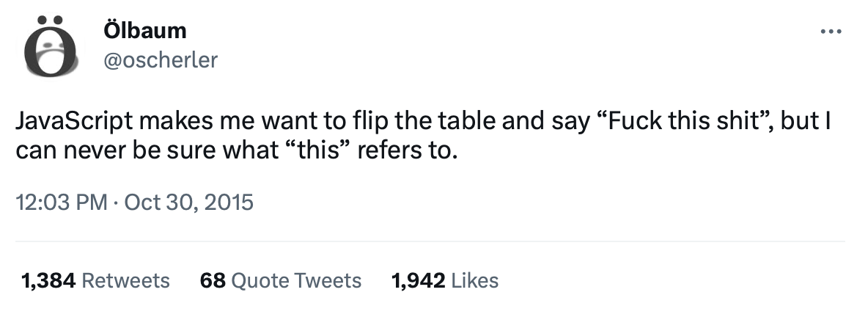This screenshot has width=868, height=317.
Task: Click the 1,384 retweet count number
Action: click(x=47, y=280)
